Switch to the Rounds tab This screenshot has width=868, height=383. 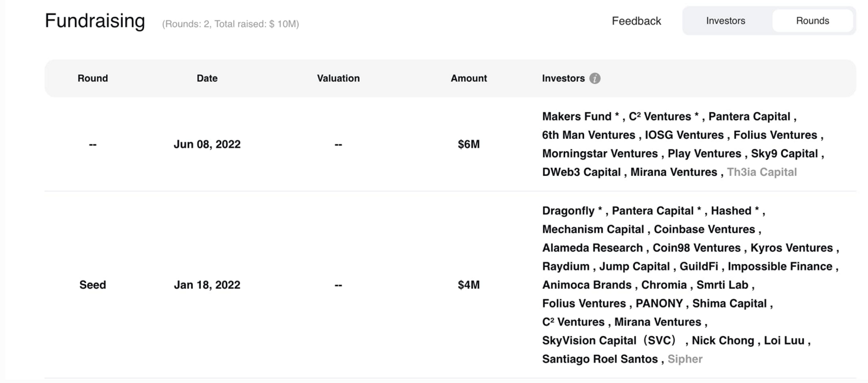pos(812,21)
